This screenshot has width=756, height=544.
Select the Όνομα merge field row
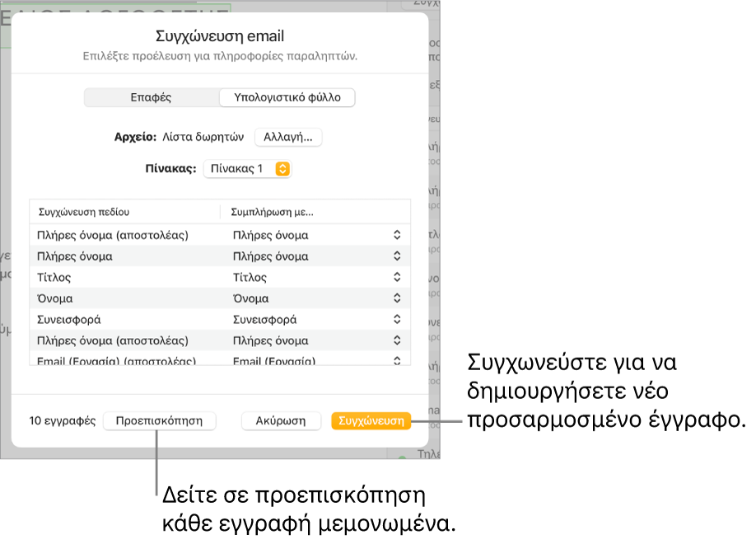pos(220,298)
